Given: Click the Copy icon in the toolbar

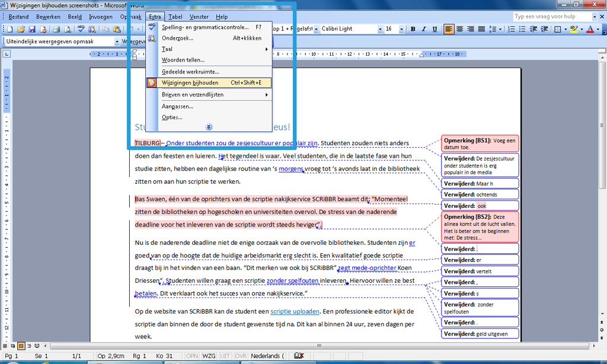Looking at the screenshot, I should (x=106, y=29).
